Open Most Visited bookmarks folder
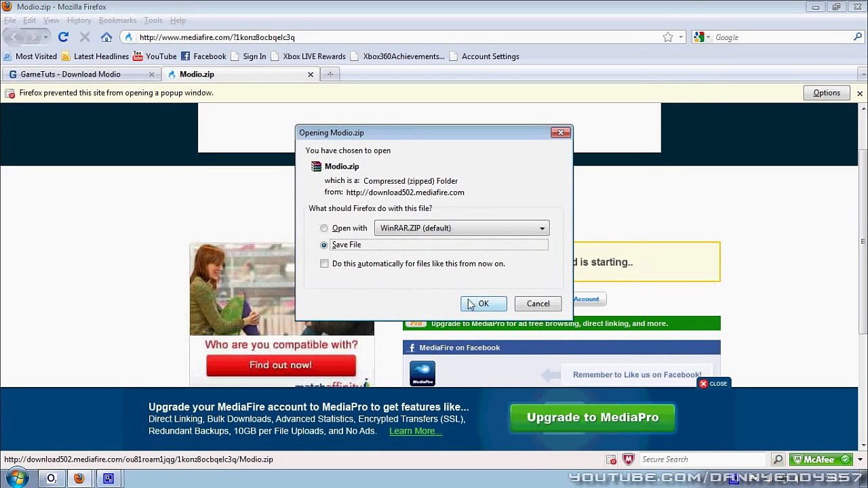 (30, 56)
